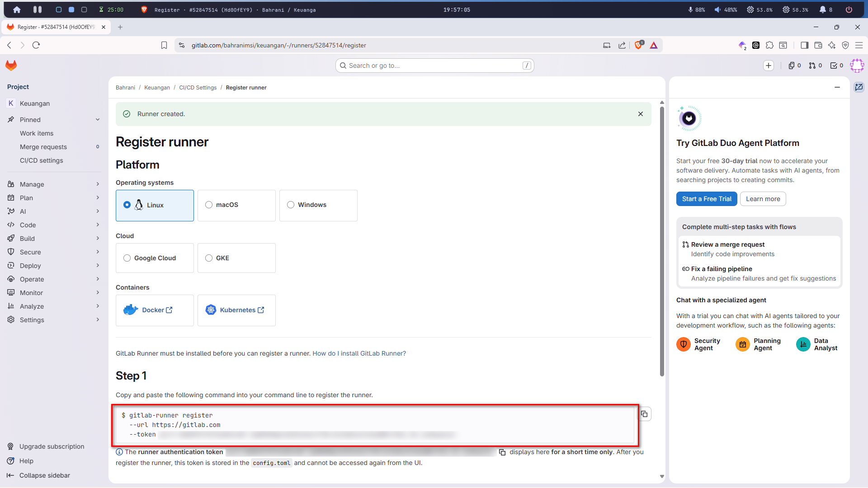Collapse the left sidebar
This screenshot has height=488, width=868.
[39, 475]
